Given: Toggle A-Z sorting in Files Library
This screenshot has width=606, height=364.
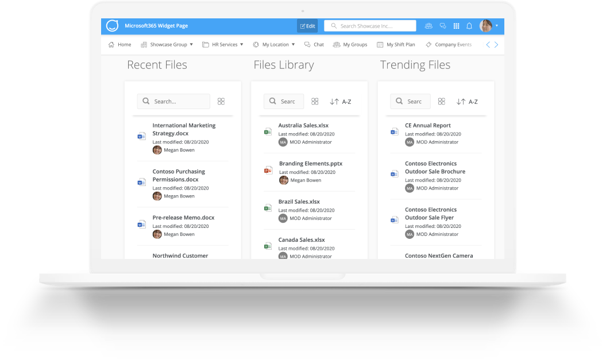Looking at the screenshot, I should (x=341, y=101).
